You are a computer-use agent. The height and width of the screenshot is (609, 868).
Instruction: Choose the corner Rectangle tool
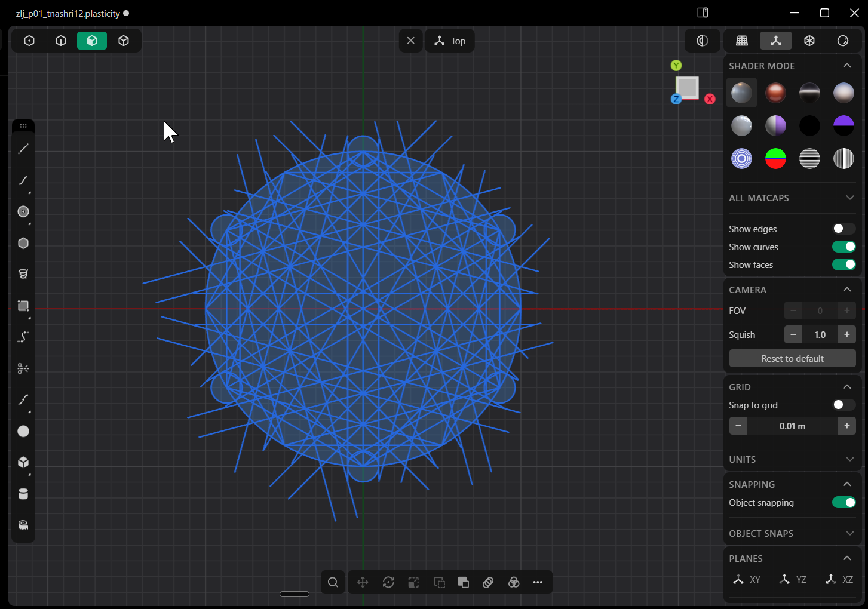(x=23, y=306)
